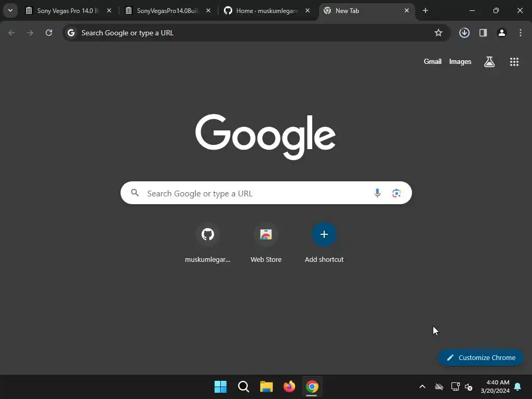Open the clock and date 4:40 AM
The height and width of the screenshot is (399, 532).
pos(495,387)
